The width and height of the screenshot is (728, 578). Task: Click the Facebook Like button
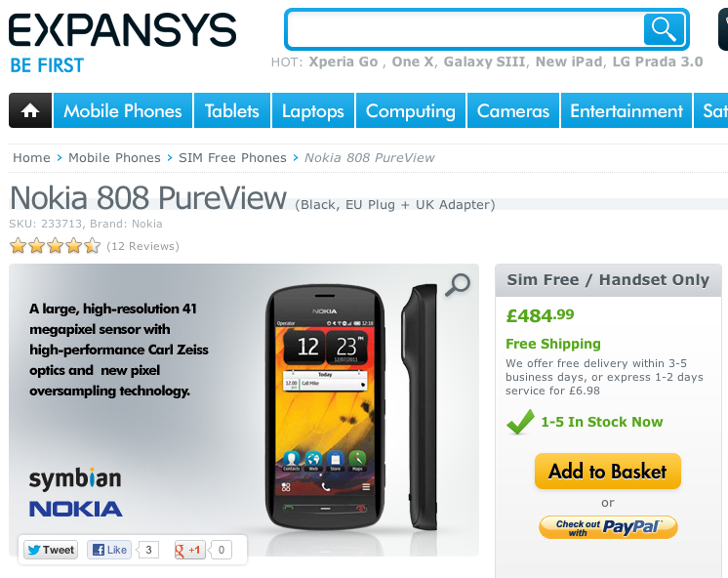(109, 550)
